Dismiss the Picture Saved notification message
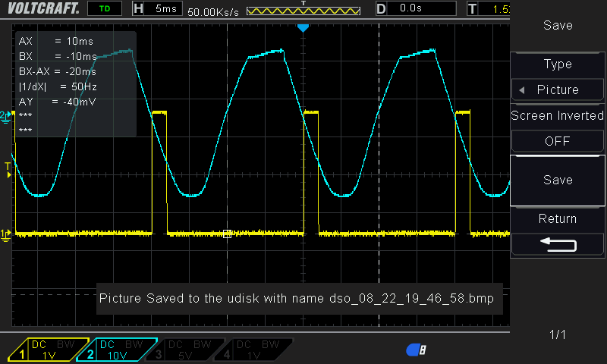This screenshot has height=364, width=607. [300, 299]
